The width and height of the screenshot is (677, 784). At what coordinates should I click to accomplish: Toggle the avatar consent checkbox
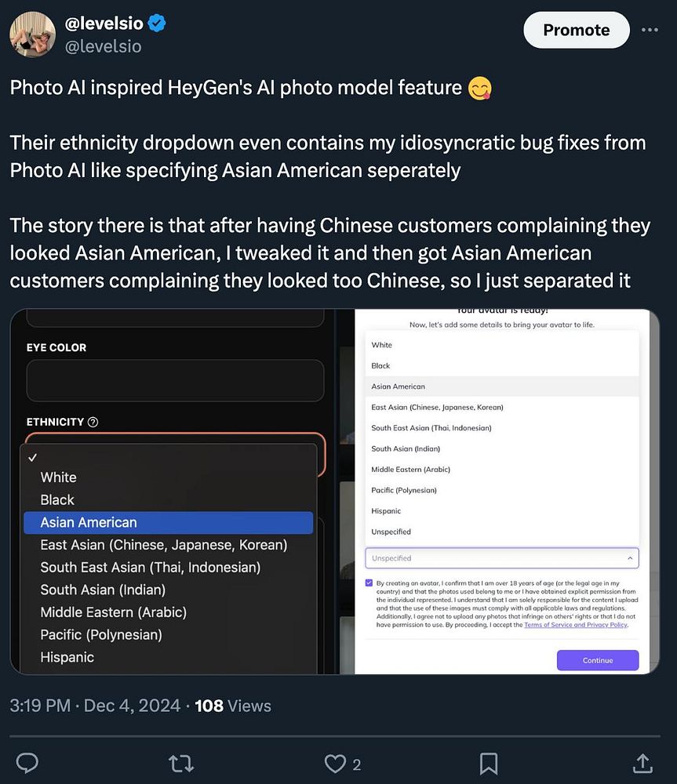[x=369, y=583]
